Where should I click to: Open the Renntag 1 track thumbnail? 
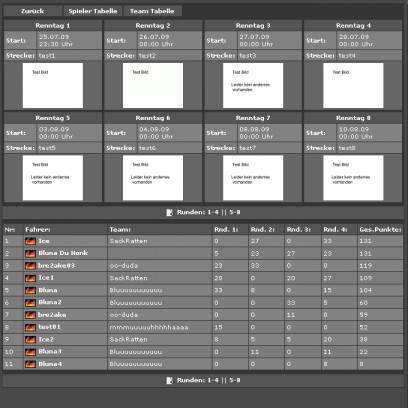coord(53,85)
